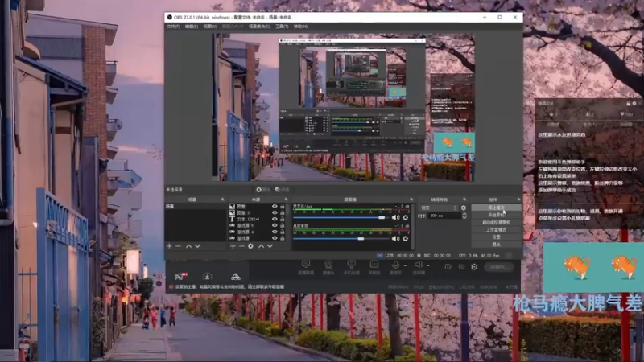Move scene up with arrow icon
This screenshot has width=644, height=362.
point(188,246)
